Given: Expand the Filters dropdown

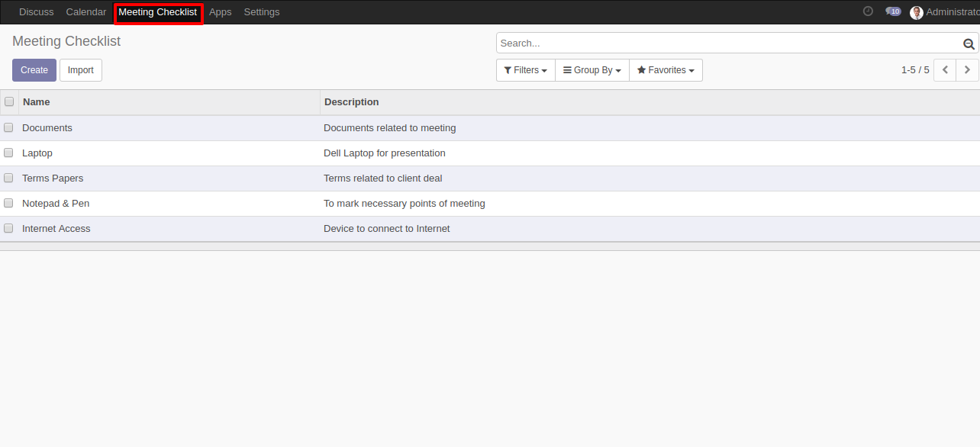Looking at the screenshot, I should coord(526,70).
